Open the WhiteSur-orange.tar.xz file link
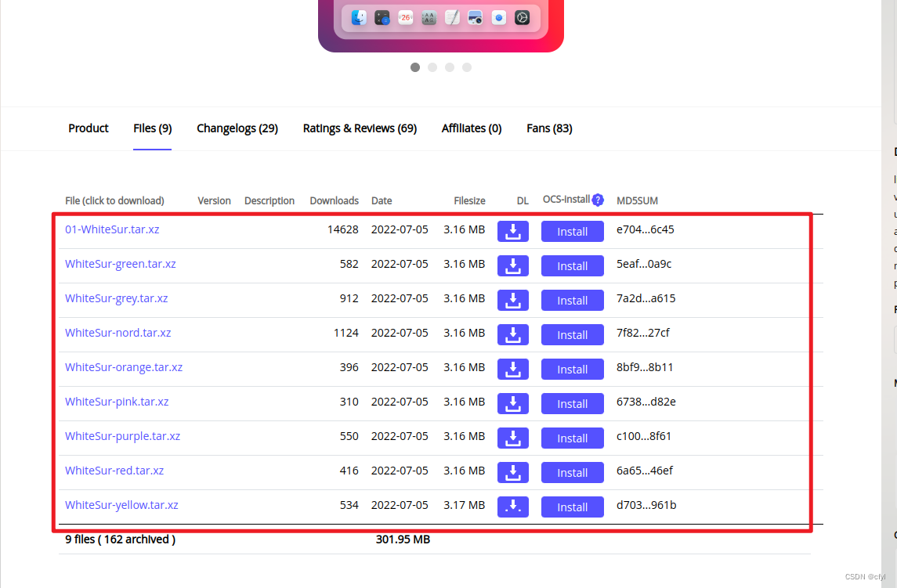This screenshot has width=897, height=588. pos(124,367)
